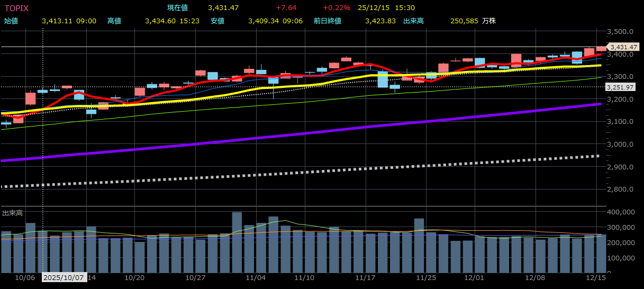Click the 出来高 volume panel label

[x=12, y=213]
